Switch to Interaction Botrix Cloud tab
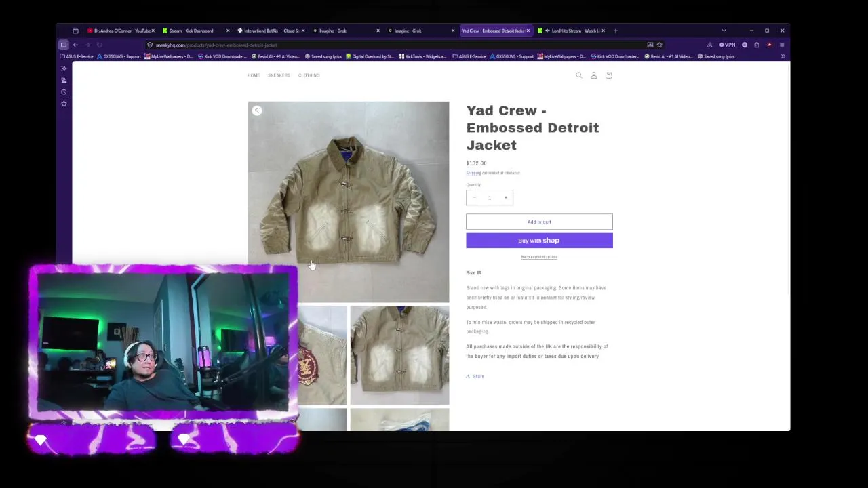The image size is (868, 488). pos(270,30)
